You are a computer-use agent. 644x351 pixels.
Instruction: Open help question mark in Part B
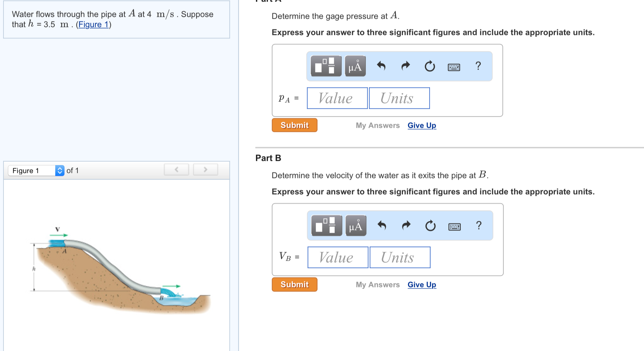tap(479, 225)
